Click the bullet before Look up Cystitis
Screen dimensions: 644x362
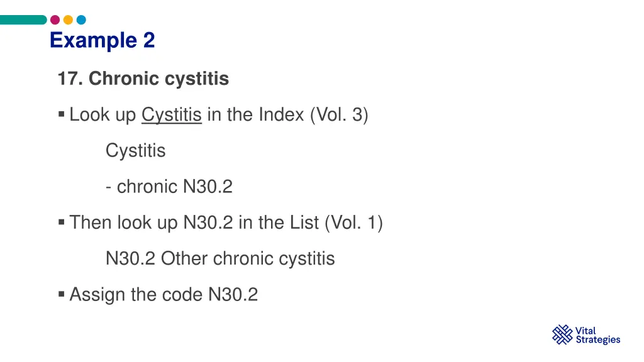(62, 114)
